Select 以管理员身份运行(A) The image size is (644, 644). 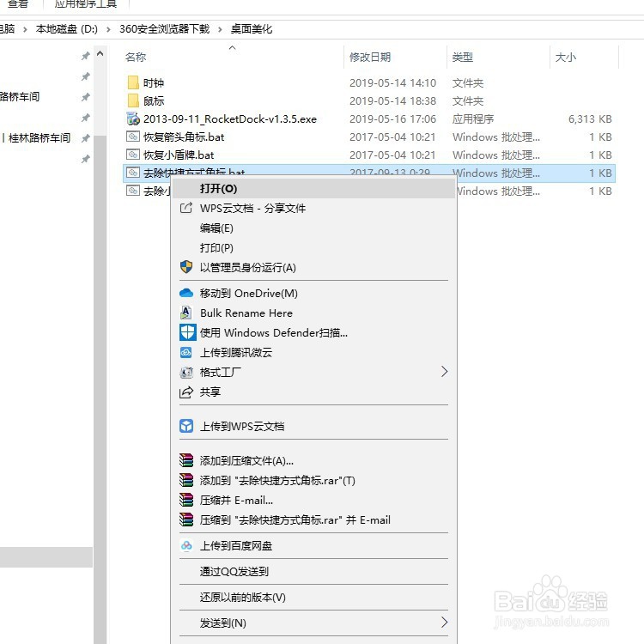(x=313, y=267)
